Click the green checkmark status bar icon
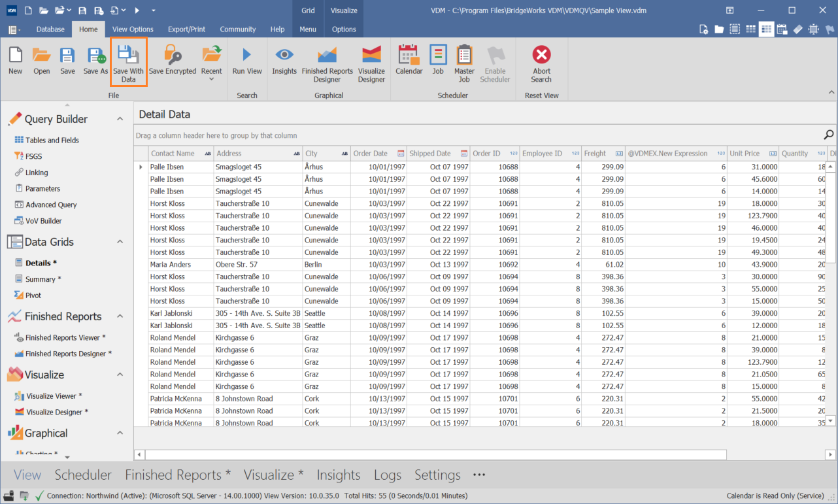 click(39, 496)
